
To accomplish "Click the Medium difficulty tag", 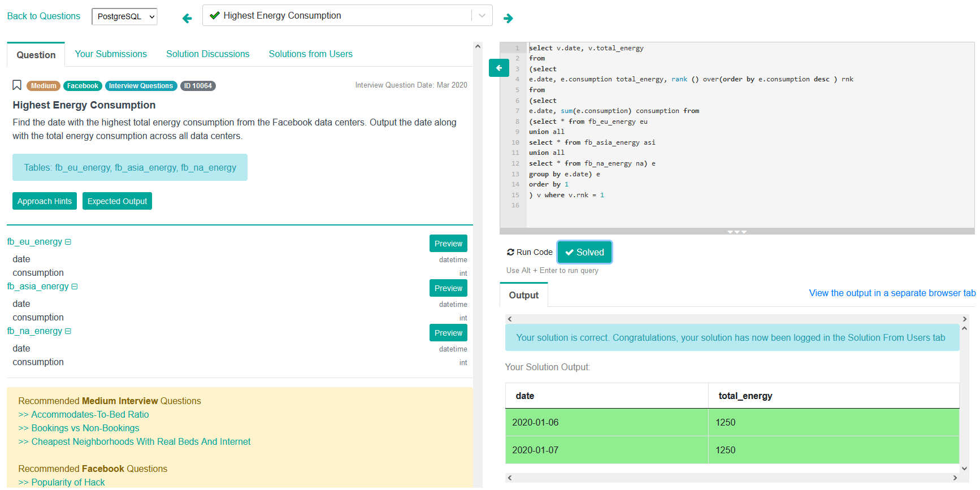I will (44, 86).
